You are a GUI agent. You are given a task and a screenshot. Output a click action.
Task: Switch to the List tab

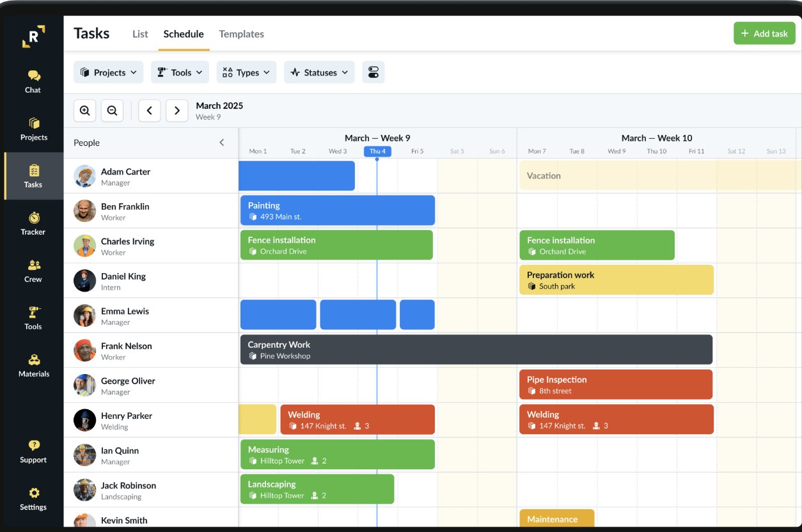pos(140,34)
